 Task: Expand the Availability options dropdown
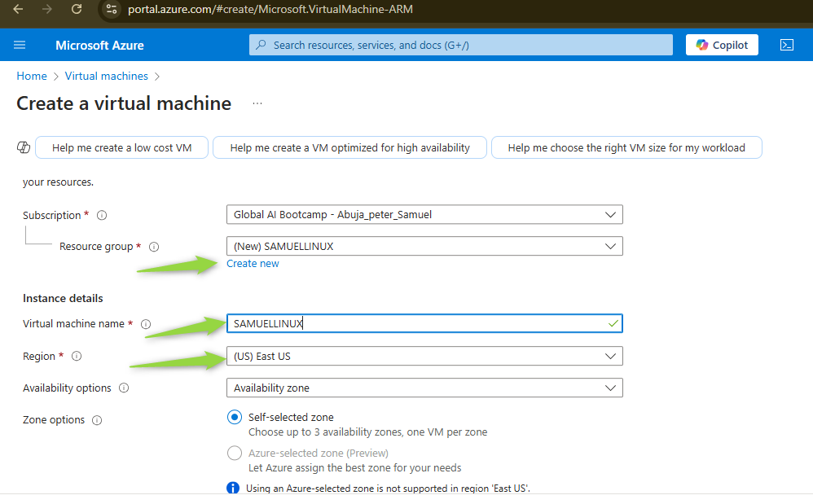pos(424,388)
